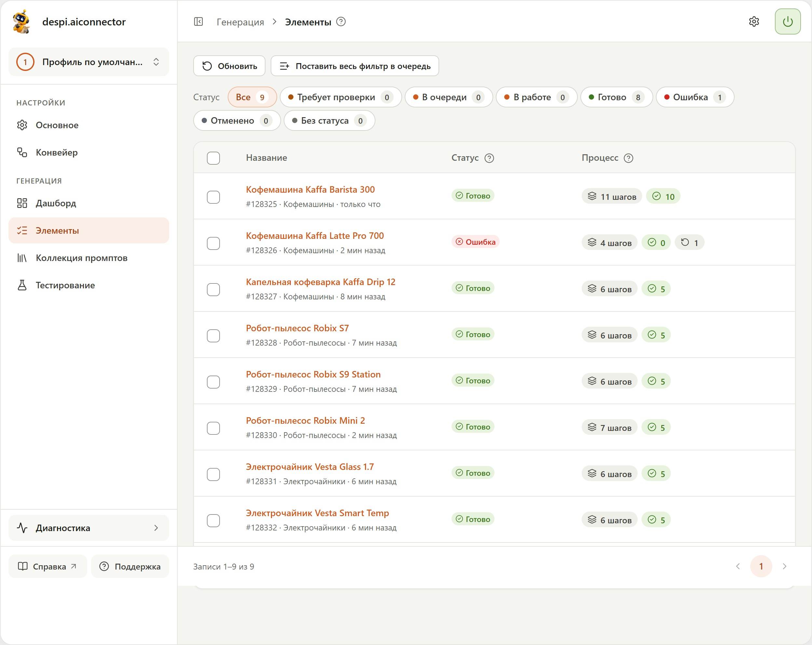The width and height of the screenshot is (812, 645).
Task: Check the box for Робот-пылесос Robix S7
Action: coord(213,336)
